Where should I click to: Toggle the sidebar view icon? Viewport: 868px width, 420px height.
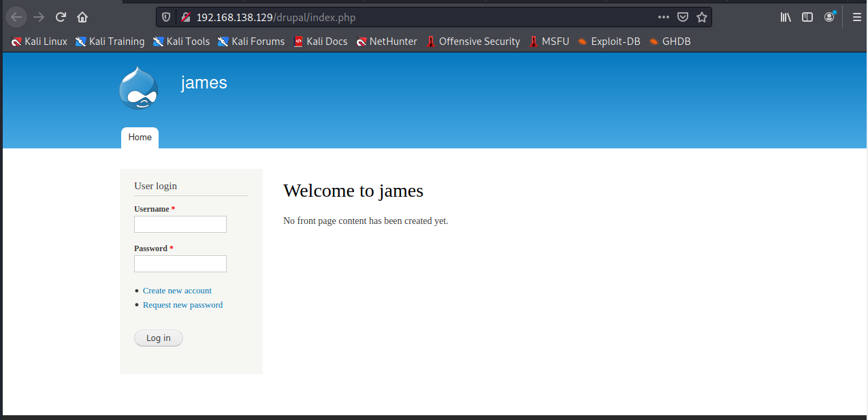coord(807,17)
